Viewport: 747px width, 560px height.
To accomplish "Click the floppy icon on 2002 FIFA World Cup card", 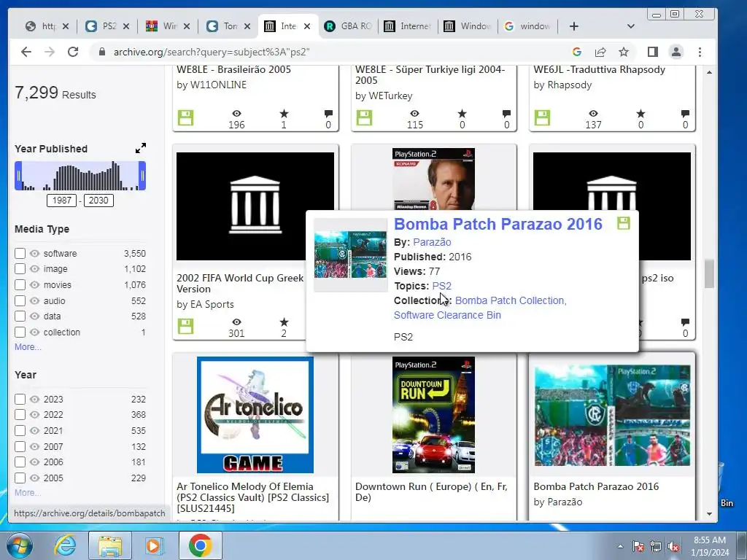I will (x=186, y=326).
